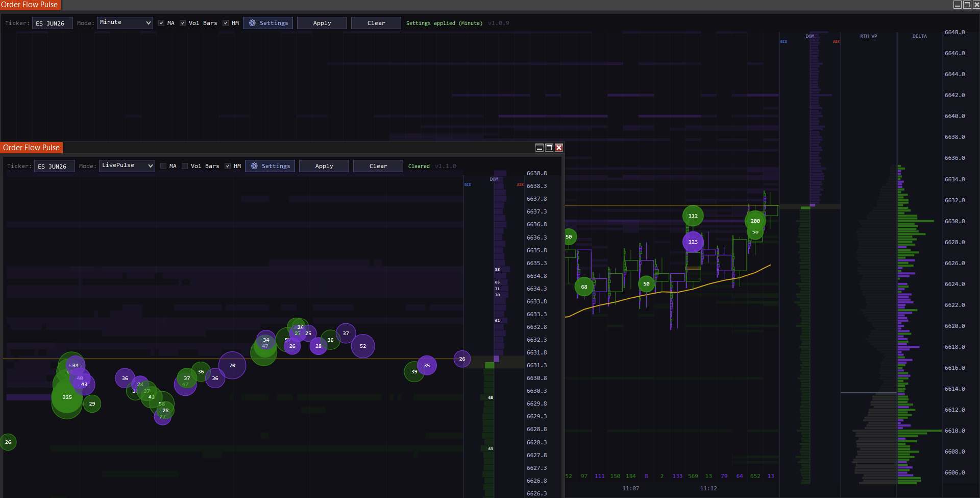Viewport: 980px width, 498px height.
Task: Click the green 200 bubble on the minute chart
Action: click(x=755, y=221)
